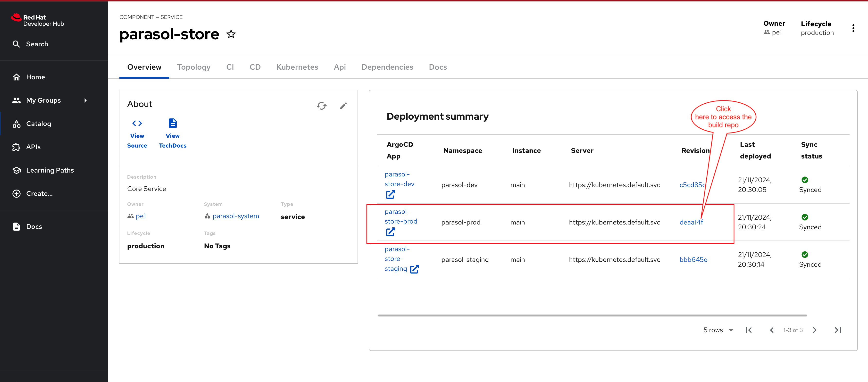Refresh the About card entity

click(321, 106)
